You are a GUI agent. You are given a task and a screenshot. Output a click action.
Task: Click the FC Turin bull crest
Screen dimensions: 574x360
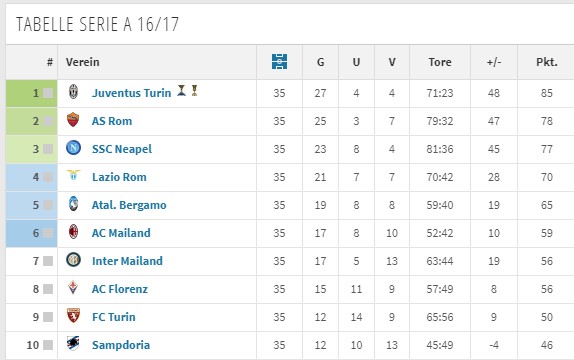pos(73,315)
